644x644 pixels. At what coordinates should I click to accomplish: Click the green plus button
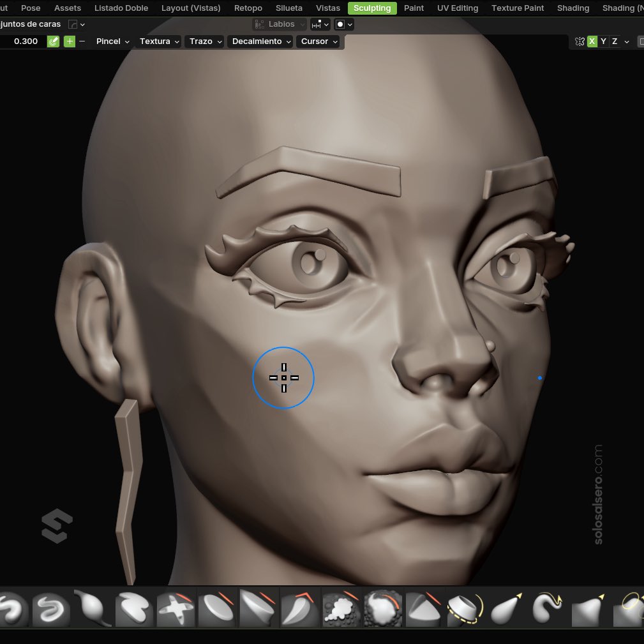click(68, 41)
